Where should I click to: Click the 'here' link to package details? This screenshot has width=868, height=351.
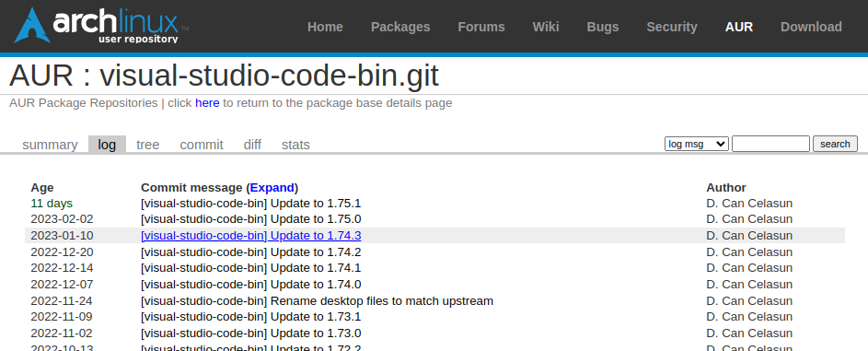pos(207,103)
